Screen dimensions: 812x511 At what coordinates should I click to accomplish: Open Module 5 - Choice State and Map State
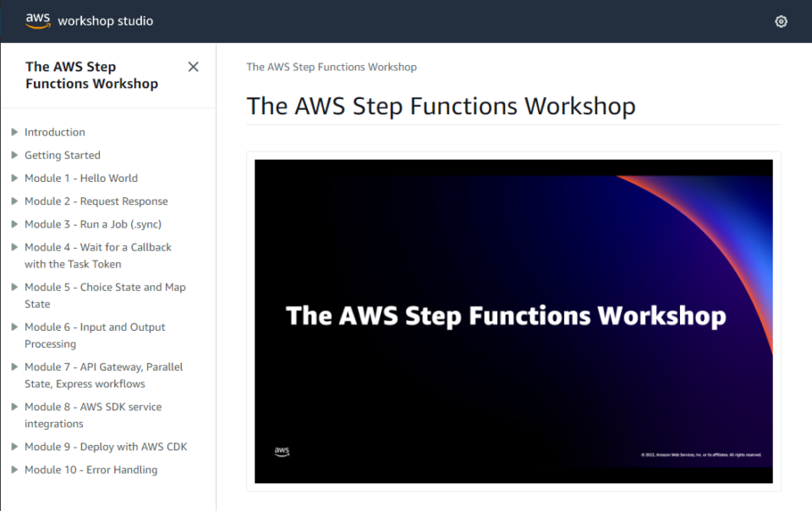pyautogui.click(x=105, y=295)
